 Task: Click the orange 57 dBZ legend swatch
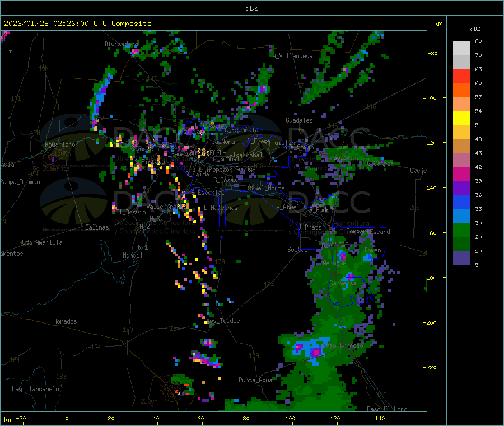pyautogui.click(x=461, y=90)
